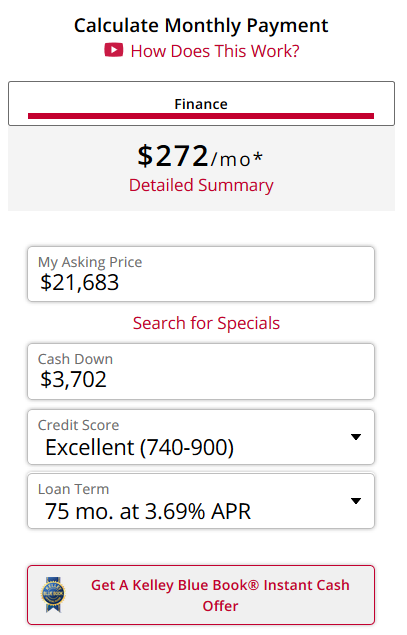Click the Loan Term label
Image resolution: width=407 pixels, height=635 pixels.
point(73,489)
